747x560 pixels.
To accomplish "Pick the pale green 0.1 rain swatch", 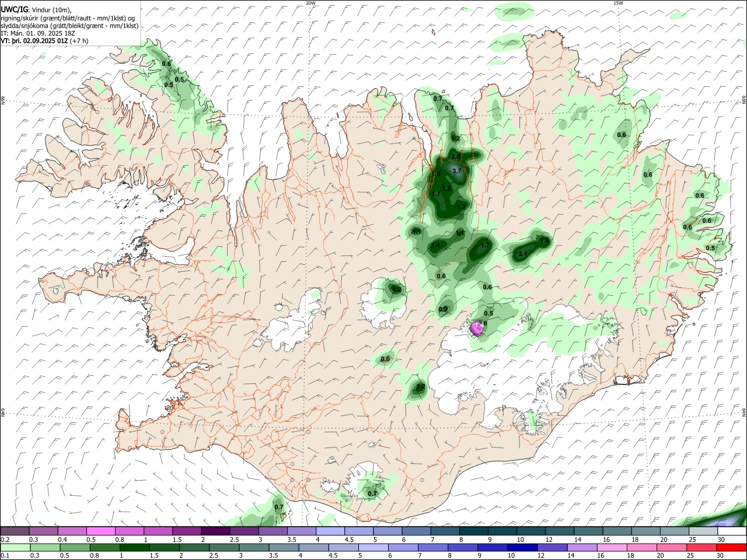I will pos(15,547).
